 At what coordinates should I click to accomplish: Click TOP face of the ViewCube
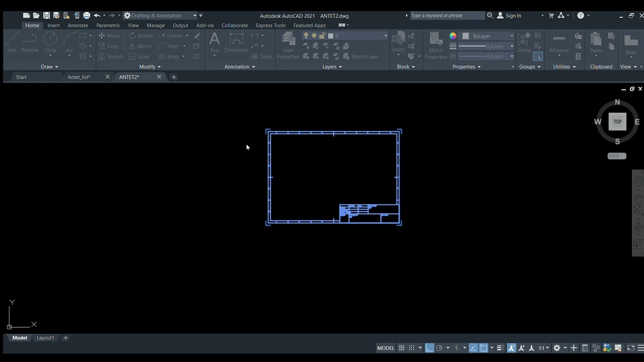tap(617, 122)
